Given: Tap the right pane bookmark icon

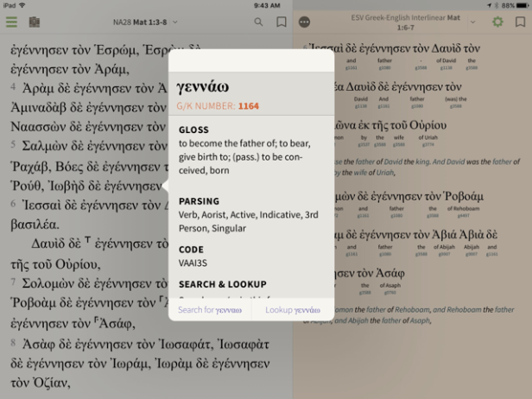Looking at the screenshot, I should click(x=520, y=22).
